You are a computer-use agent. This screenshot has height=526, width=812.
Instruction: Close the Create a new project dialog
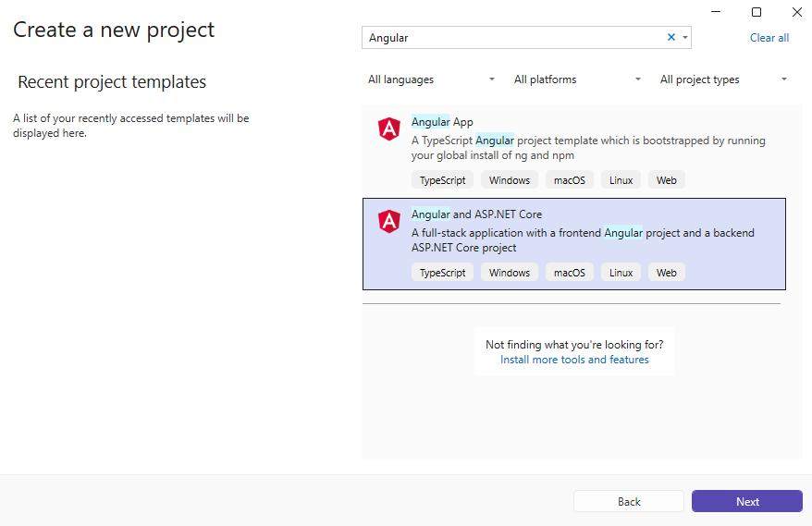797,12
